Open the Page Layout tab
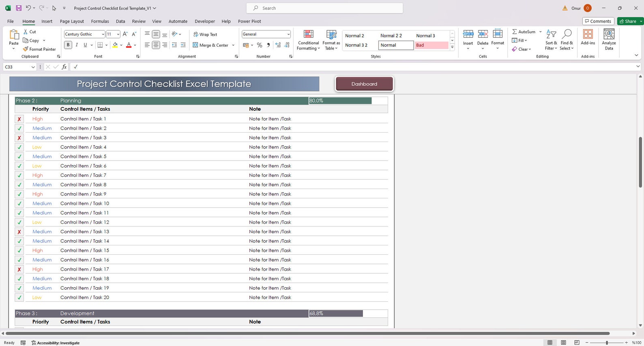 click(72, 21)
